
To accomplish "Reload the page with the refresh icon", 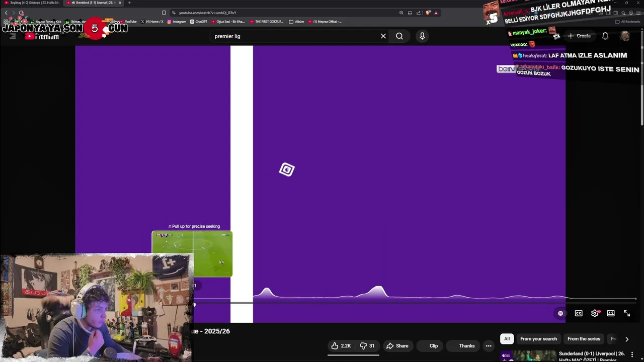I will pyautogui.click(x=21, y=13).
